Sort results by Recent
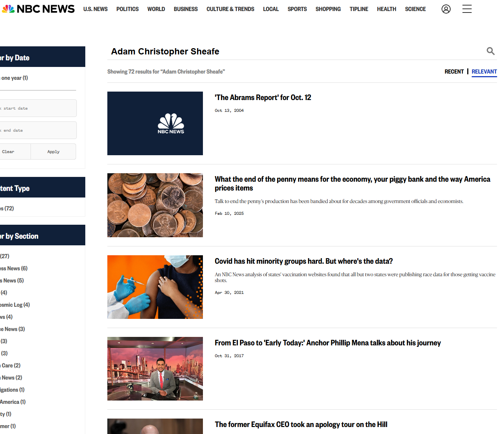504x434 pixels. [454, 72]
